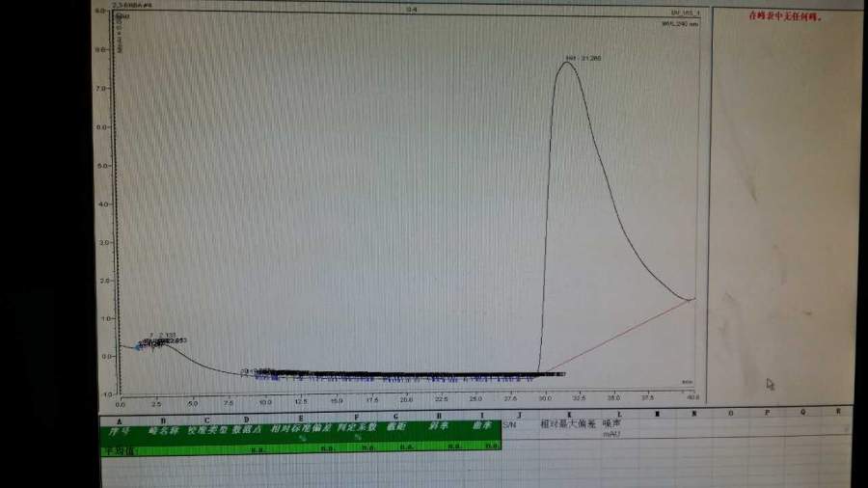Click the red Chinese message in the right panel
This screenshot has height=488, width=868.
[x=785, y=16]
